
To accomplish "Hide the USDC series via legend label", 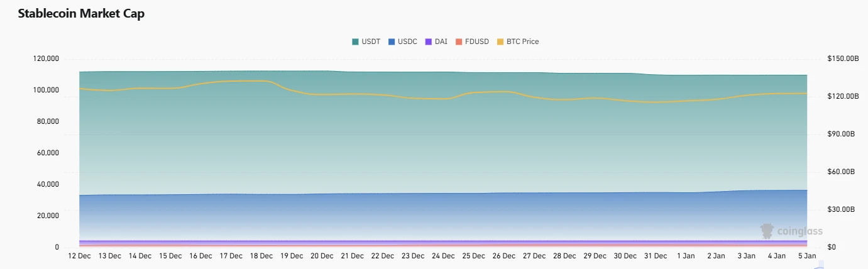I will pyautogui.click(x=407, y=42).
